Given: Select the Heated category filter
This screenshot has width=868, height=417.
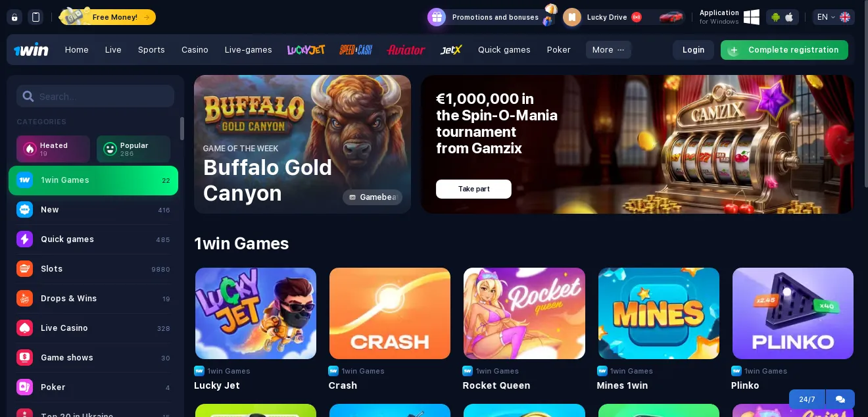Looking at the screenshot, I should (53, 149).
